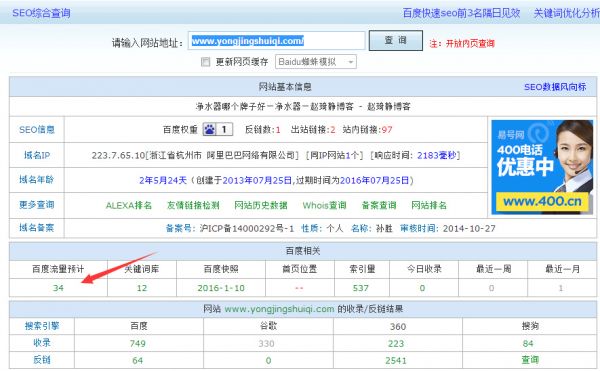The width and height of the screenshot is (600, 371).
Task: Click 百度快照 date 2016-1-10
Action: click(221, 288)
